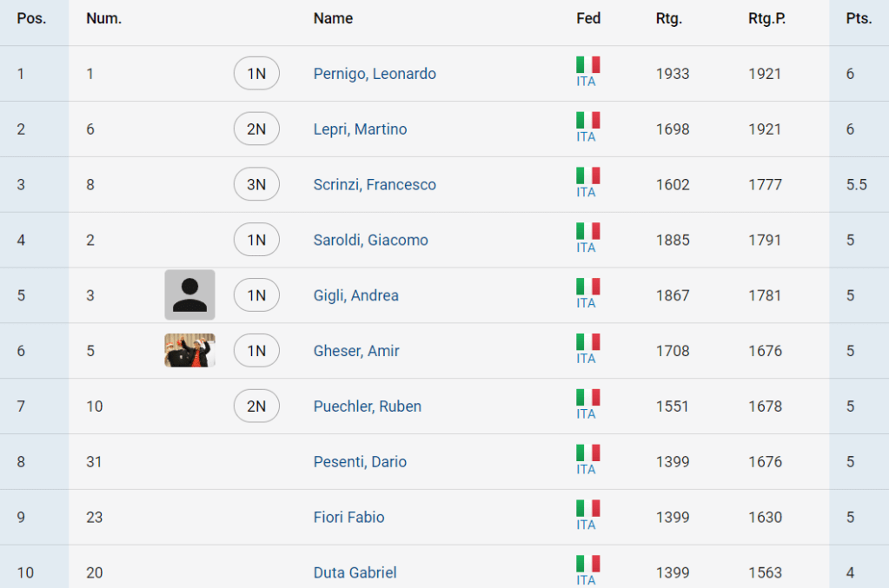Click the 1N badge next to Saroldi, Giacomo

click(x=256, y=241)
